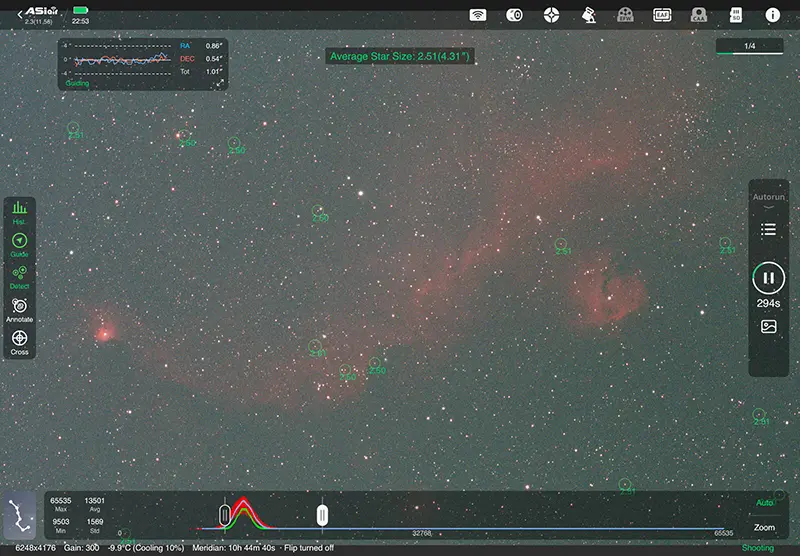Click the 294s exposure countdown
Screen dimensions: 800x556
click(x=768, y=304)
